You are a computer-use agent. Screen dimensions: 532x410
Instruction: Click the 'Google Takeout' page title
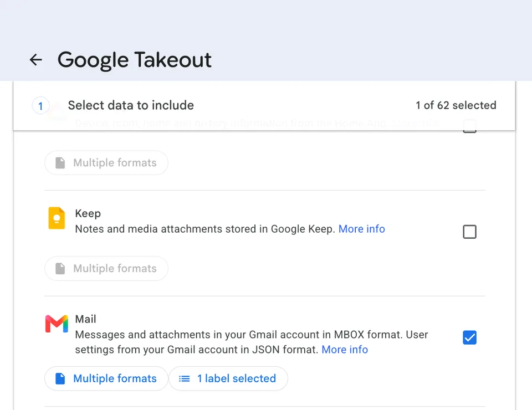pos(134,60)
